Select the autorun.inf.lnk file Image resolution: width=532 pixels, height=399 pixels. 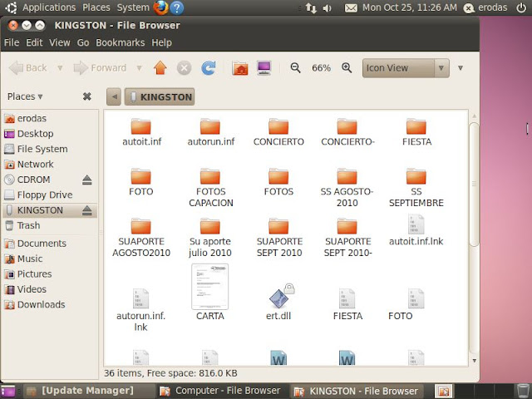tap(140, 310)
